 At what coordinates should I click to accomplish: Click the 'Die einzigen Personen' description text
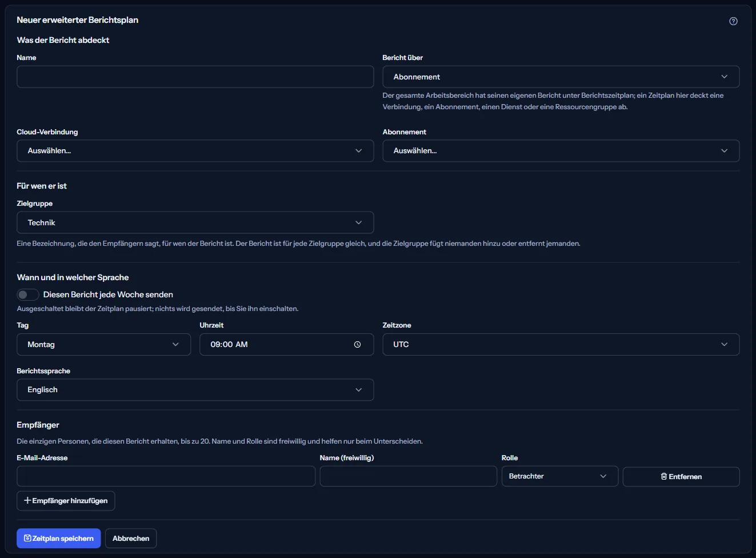(x=219, y=441)
